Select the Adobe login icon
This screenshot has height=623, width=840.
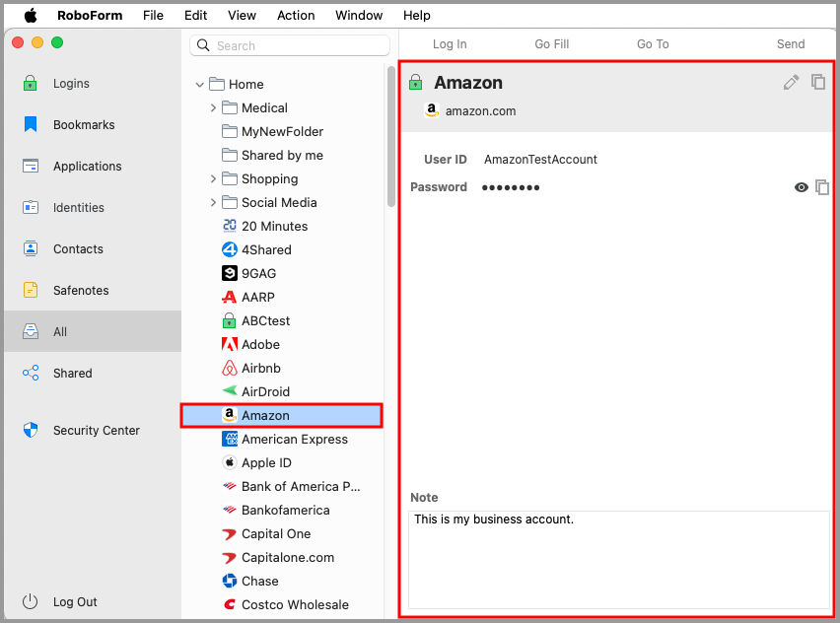(230, 344)
